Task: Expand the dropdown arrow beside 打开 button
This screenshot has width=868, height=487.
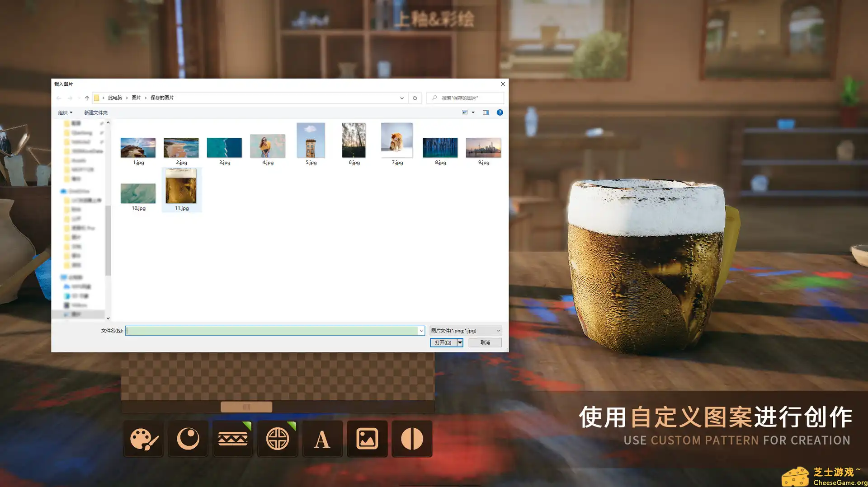Action: (x=460, y=342)
